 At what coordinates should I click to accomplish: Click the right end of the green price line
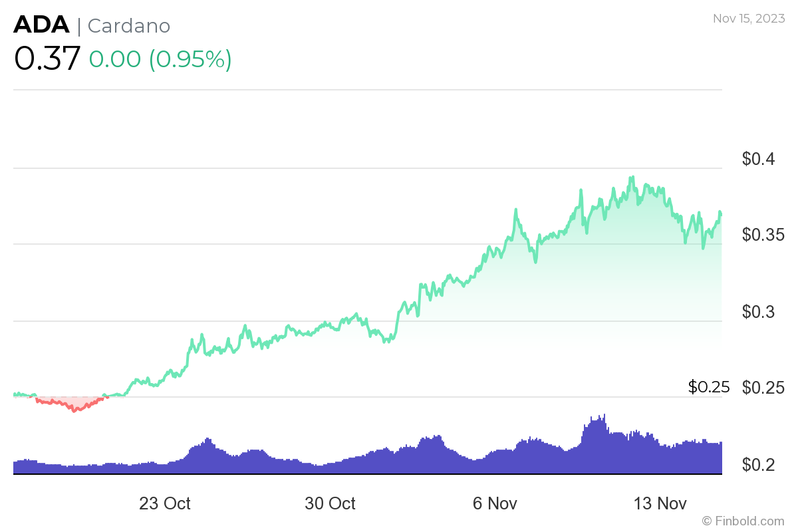(720, 213)
